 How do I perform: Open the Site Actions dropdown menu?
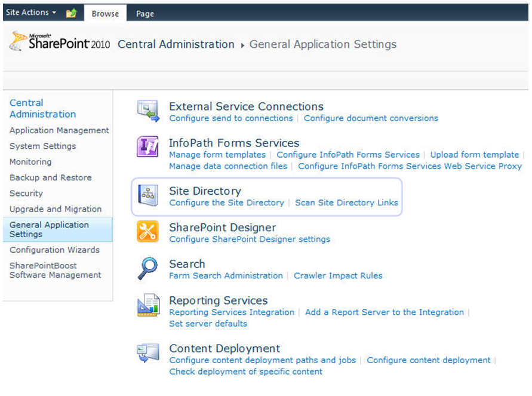click(31, 13)
